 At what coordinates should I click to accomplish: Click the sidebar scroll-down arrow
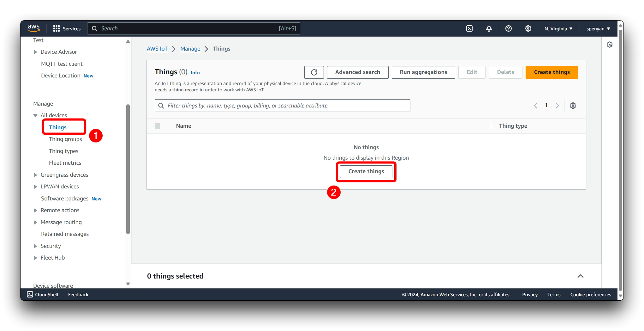[128, 284]
